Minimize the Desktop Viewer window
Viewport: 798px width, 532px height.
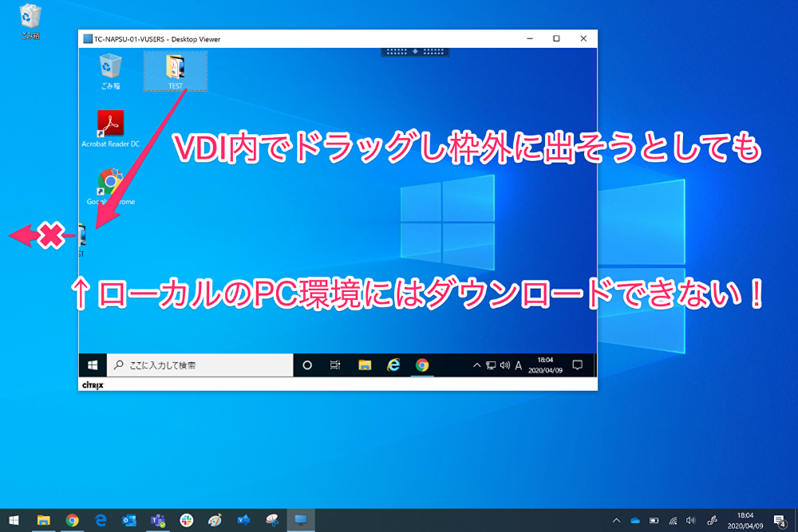pyautogui.click(x=530, y=38)
